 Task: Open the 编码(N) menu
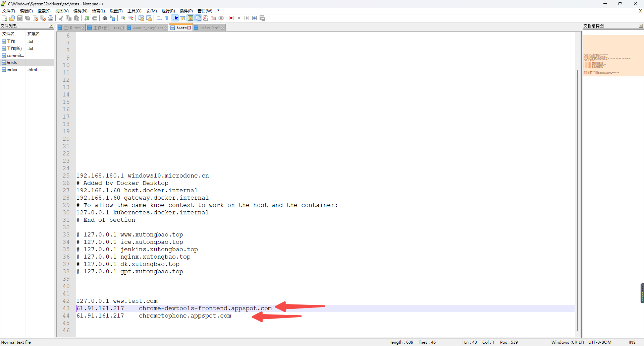80,11
